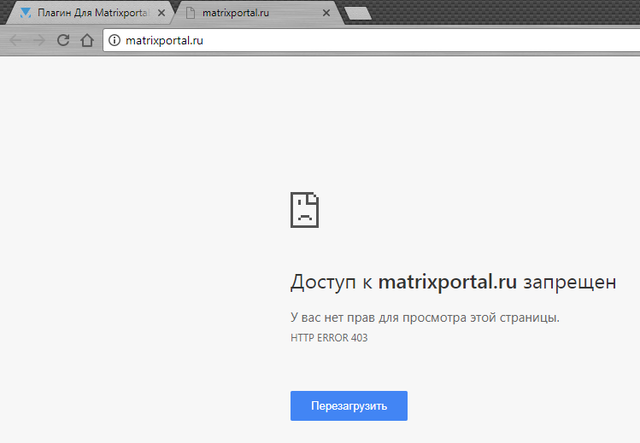Go to the home page via house icon
Viewport: 640px width, 443px height.
pos(87,40)
